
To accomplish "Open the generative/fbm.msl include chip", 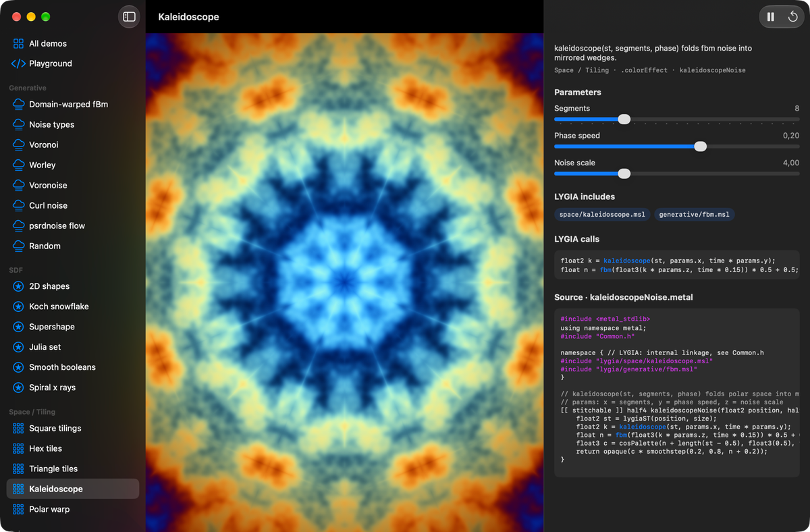I will pos(695,215).
